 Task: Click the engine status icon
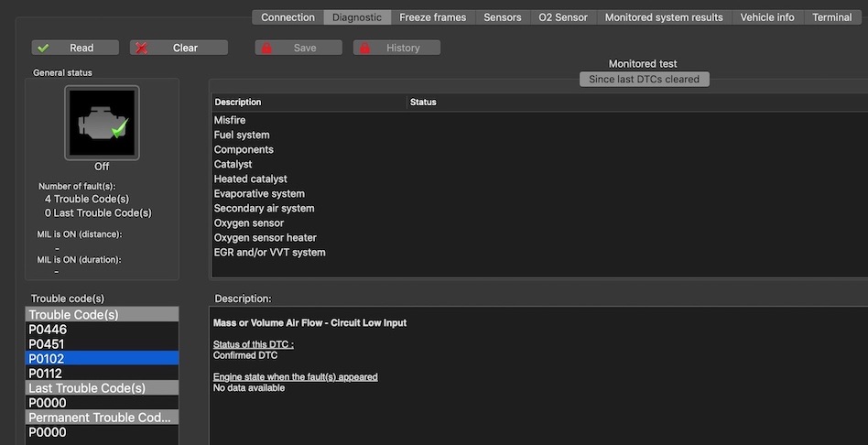pyautogui.click(x=102, y=123)
